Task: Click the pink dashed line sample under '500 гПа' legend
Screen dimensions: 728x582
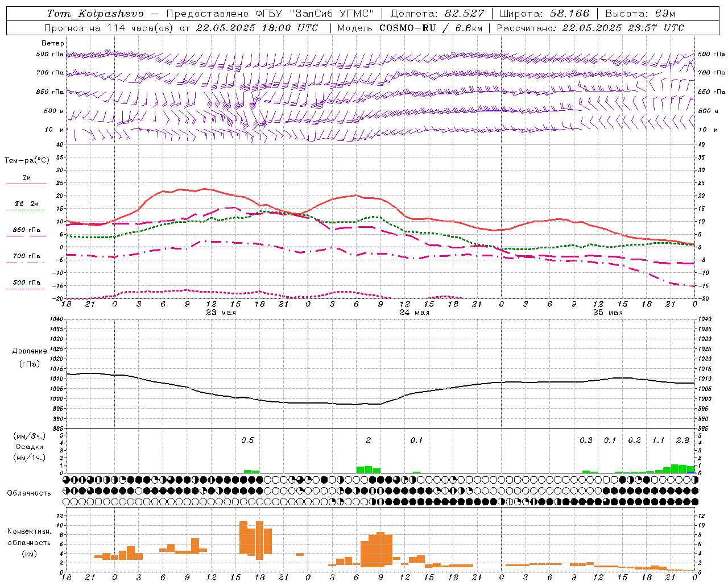Action: 26,289
